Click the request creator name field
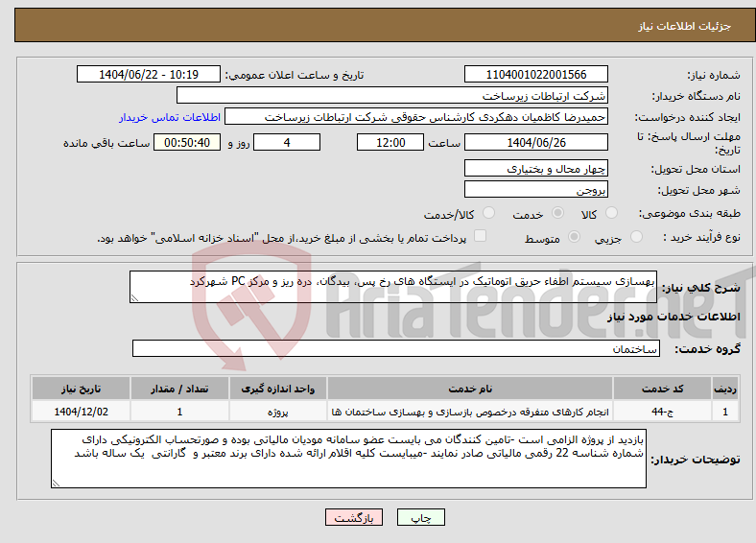Screen dimensions: 756x543 coord(416,117)
